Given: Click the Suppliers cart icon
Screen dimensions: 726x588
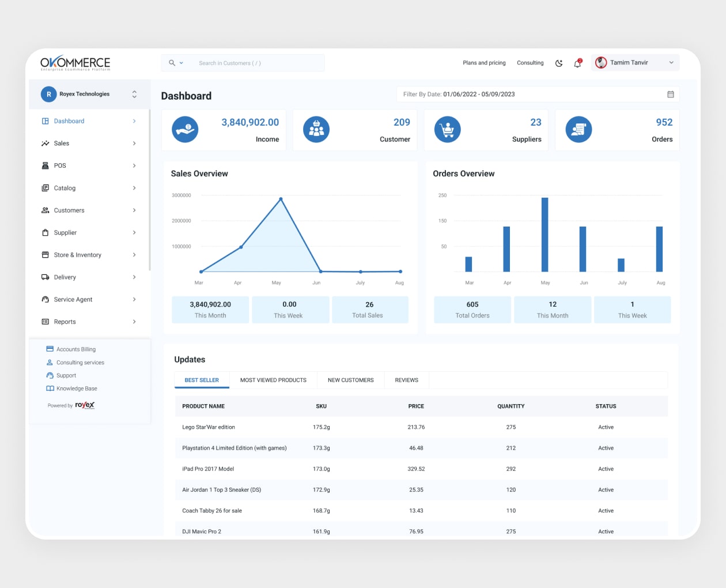Looking at the screenshot, I should (x=447, y=129).
